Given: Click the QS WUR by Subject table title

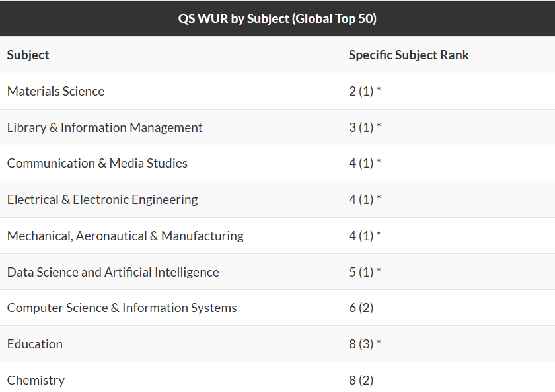Looking at the screenshot, I should 277,18.
